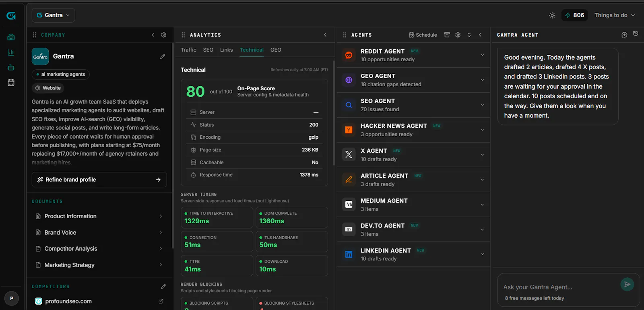Open competitor profoundseo.com entry

[x=68, y=301]
